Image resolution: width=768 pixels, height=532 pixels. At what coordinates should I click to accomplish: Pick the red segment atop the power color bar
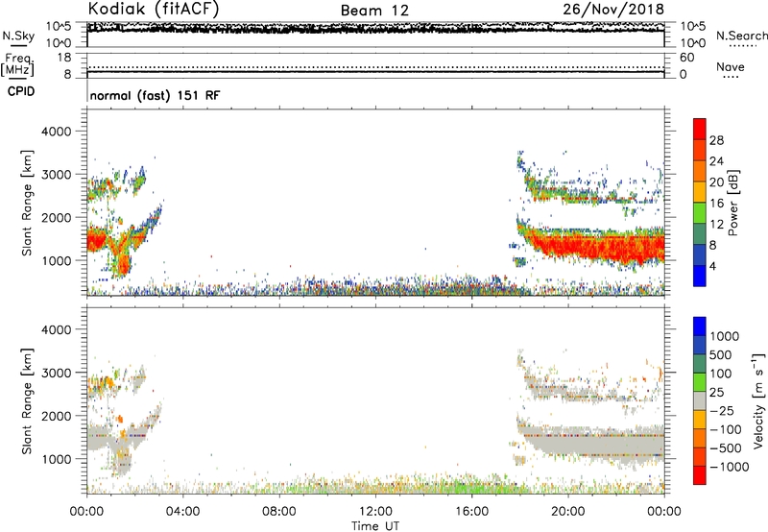tap(700, 129)
